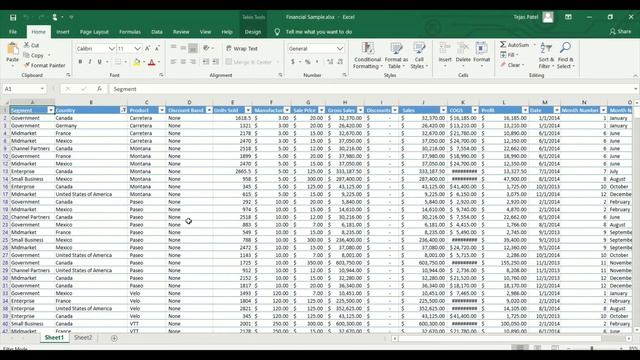
Task: Click the Share button
Action: click(620, 31)
